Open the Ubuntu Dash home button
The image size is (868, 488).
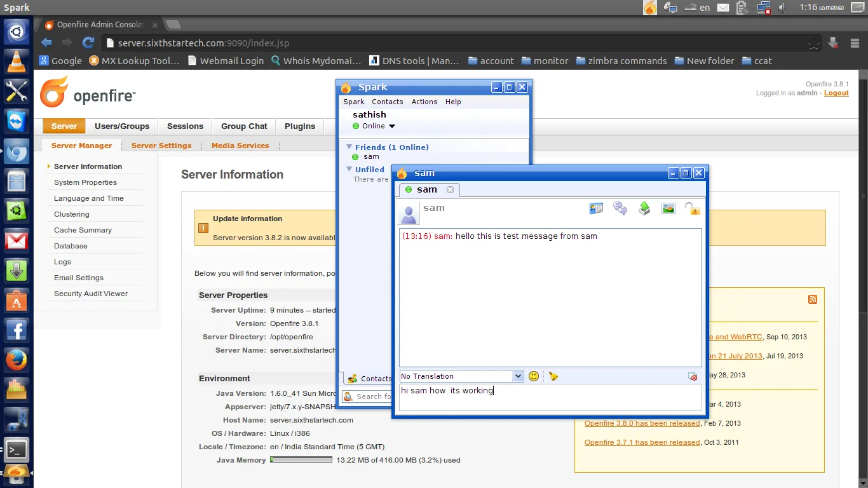(17, 31)
